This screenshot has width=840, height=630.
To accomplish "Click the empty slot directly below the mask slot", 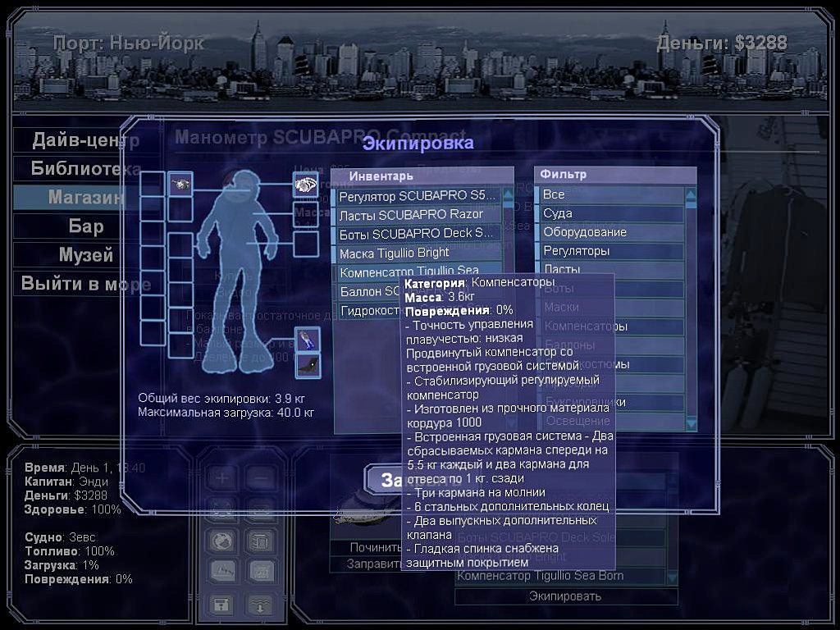I will pos(306,214).
